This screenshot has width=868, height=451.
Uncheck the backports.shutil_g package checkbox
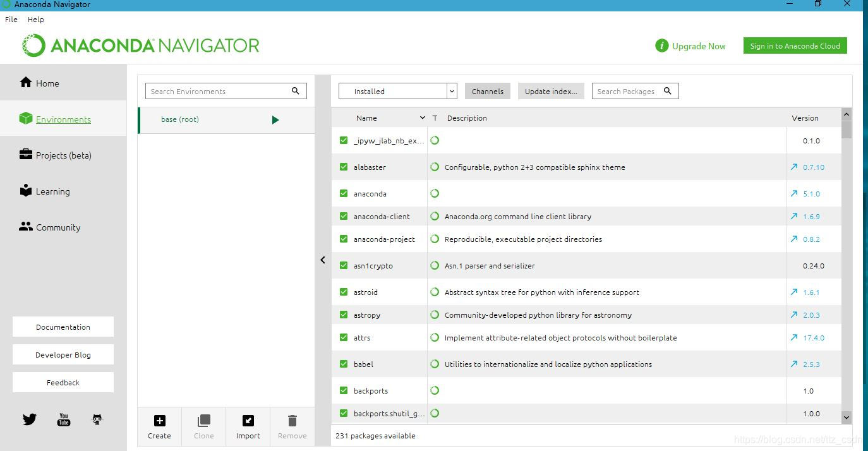tap(344, 413)
